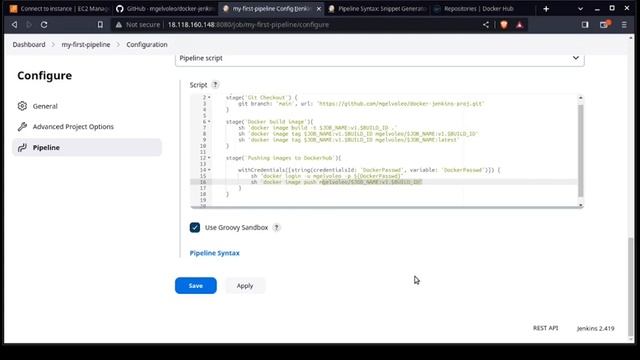Click the Configuration breadcrumb

(147, 44)
